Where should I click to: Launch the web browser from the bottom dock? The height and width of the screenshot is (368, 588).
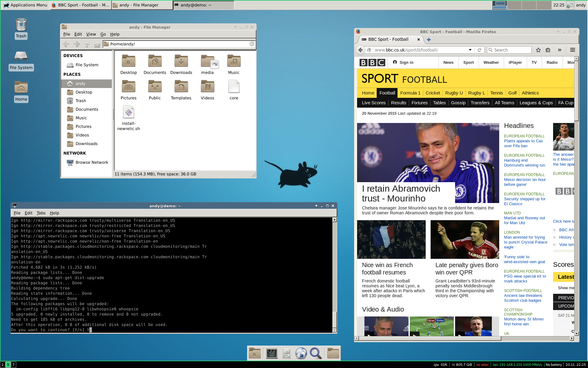pyautogui.click(x=301, y=353)
